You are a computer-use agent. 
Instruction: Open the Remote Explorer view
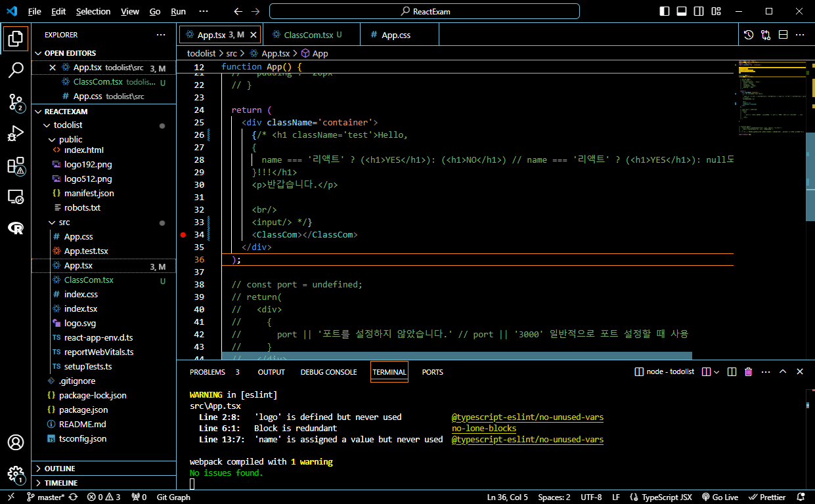pos(16,196)
